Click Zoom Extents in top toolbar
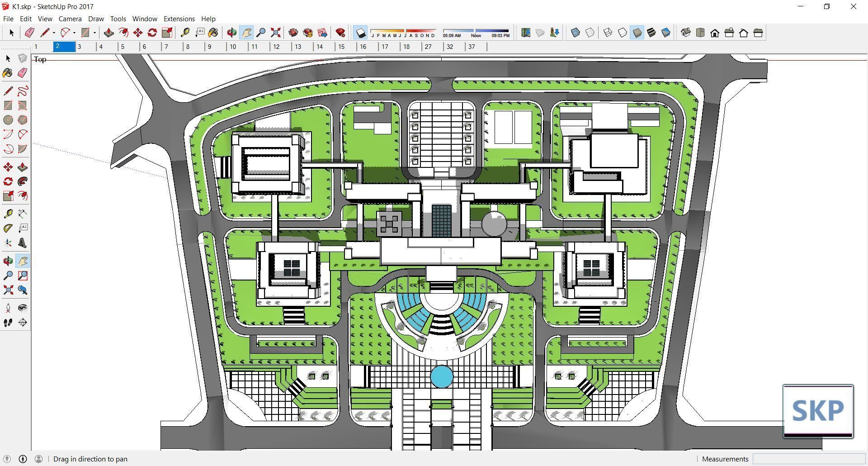This screenshot has height=466, width=868. (x=275, y=33)
